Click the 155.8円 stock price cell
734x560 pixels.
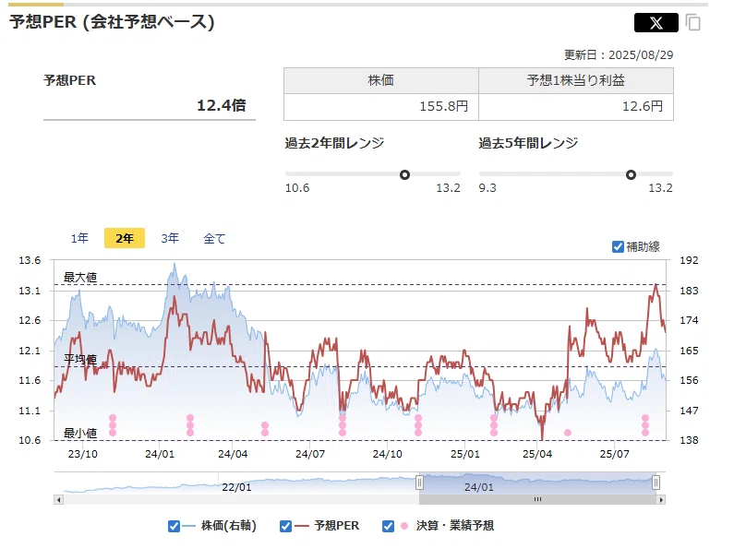pos(381,107)
